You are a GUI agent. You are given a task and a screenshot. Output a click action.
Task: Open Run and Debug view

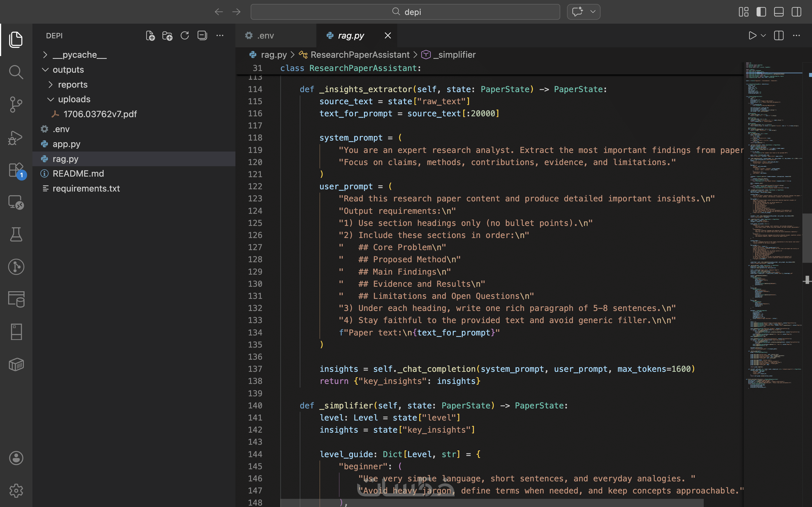point(16,137)
